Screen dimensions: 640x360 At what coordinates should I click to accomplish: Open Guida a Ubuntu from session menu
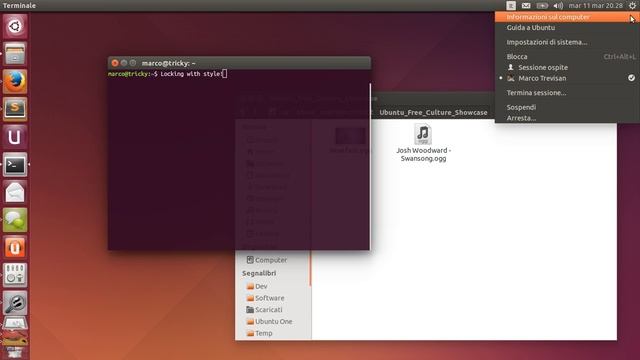pos(567,28)
